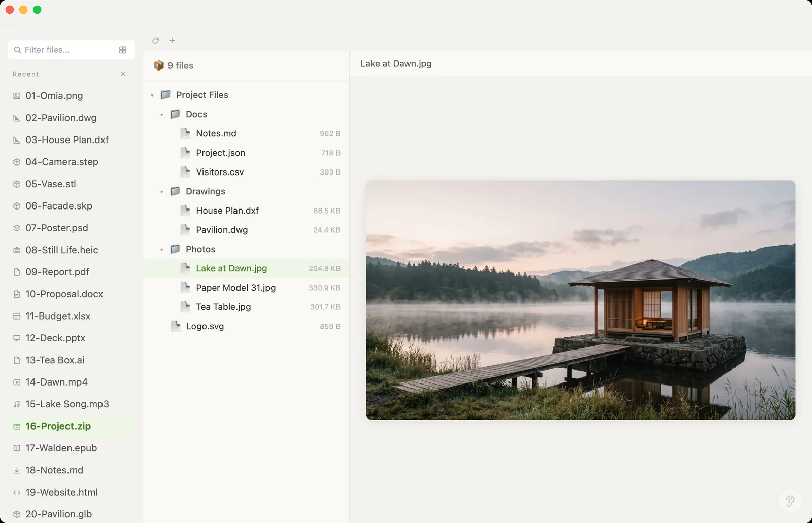Click the camera icon of 08-Still Life.heic
Viewport: 812px width, 523px height.
tap(17, 250)
